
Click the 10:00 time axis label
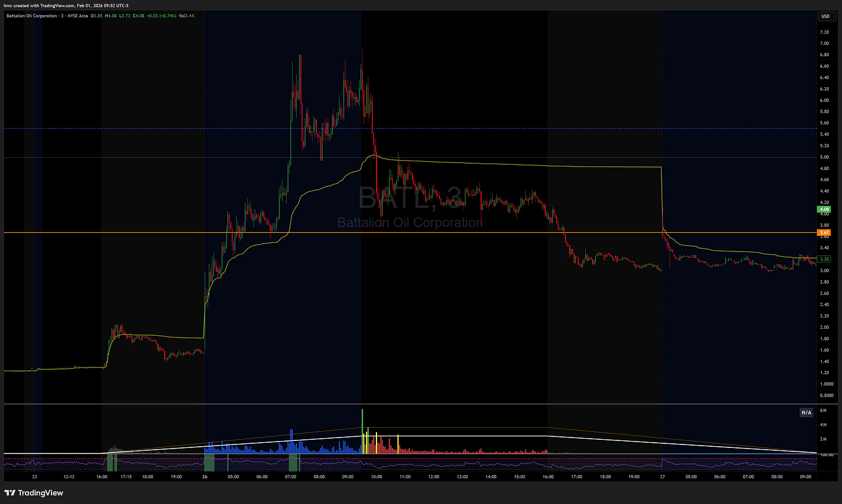point(376,477)
